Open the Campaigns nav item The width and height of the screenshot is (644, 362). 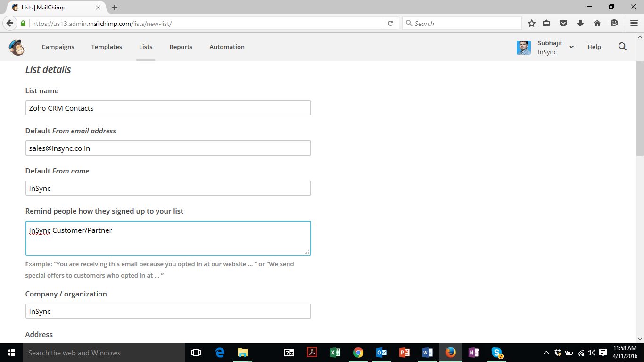pos(58,47)
